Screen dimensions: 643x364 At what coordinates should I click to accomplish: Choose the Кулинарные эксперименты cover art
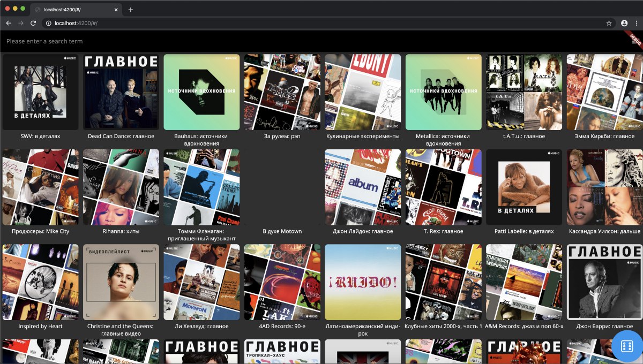pos(363,92)
